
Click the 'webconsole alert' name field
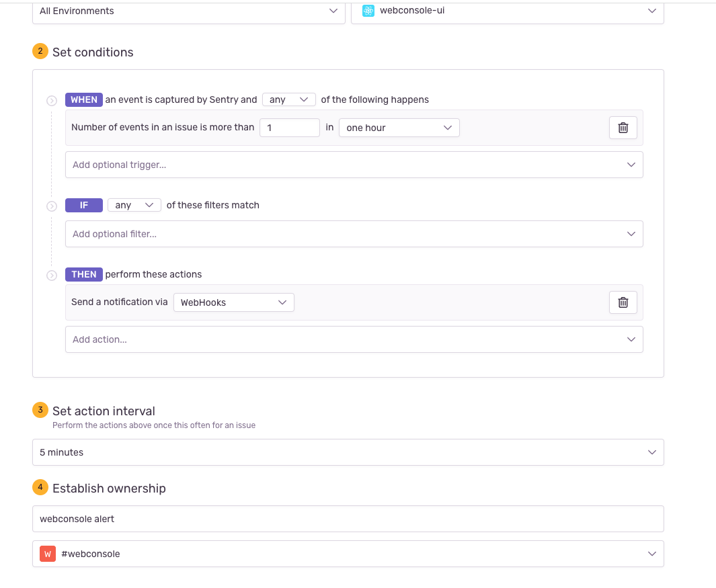[348, 518]
